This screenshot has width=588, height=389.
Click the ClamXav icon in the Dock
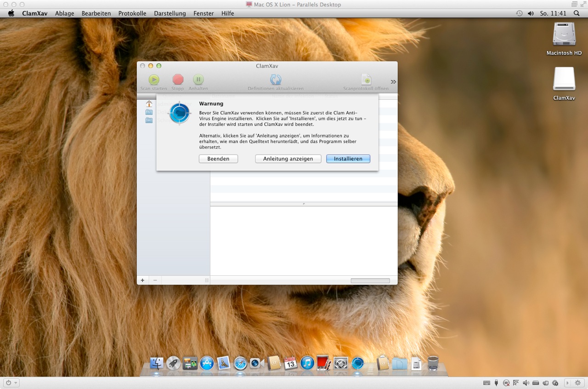pyautogui.click(x=357, y=363)
